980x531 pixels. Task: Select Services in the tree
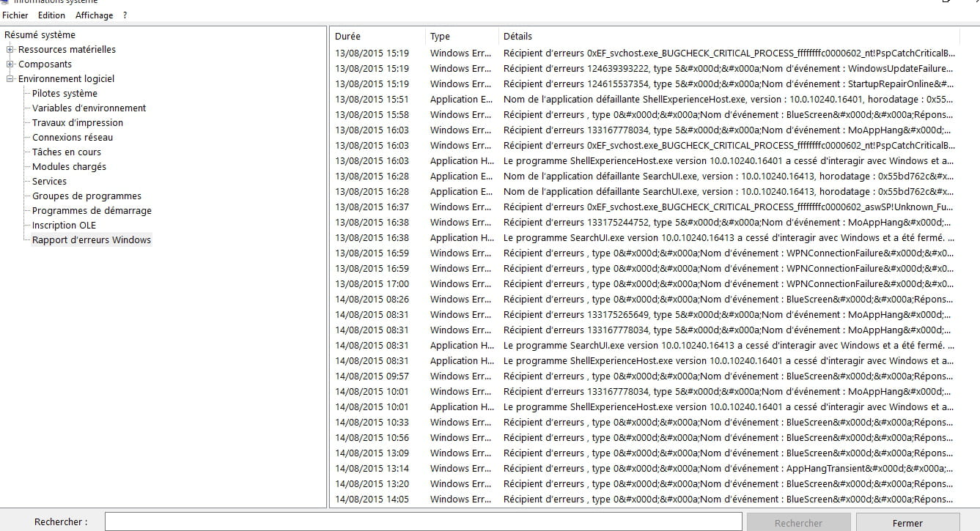pyautogui.click(x=49, y=182)
